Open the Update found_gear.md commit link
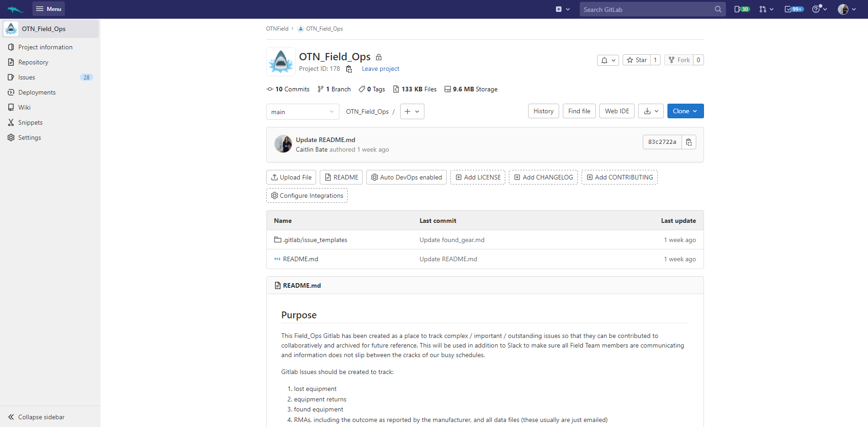Screen dimensions: 868x427 [452, 240]
